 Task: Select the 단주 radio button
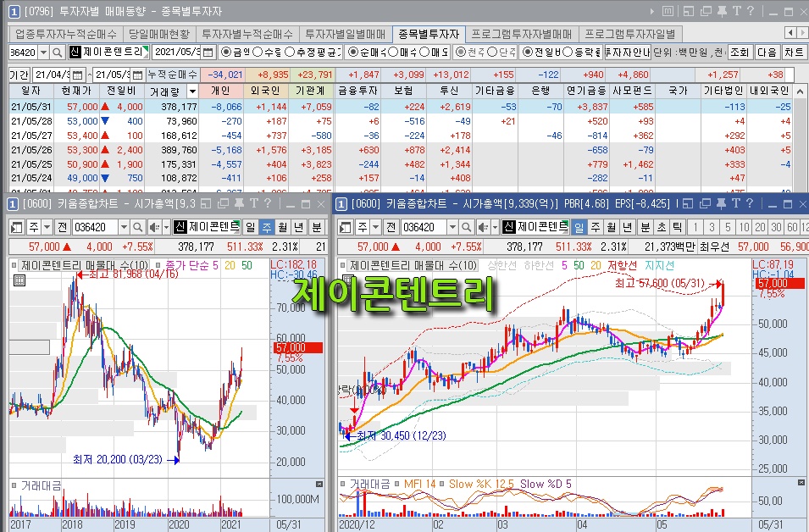(x=492, y=53)
